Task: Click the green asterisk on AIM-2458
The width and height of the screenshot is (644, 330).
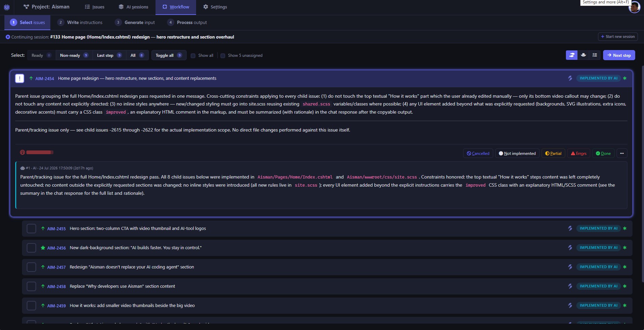Action: coord(625,286)
